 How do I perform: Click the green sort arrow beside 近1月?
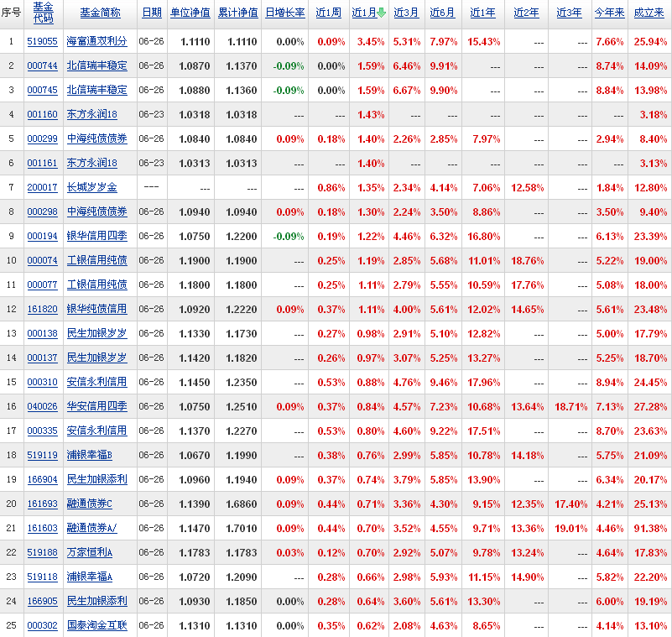[x=381, y=13]
